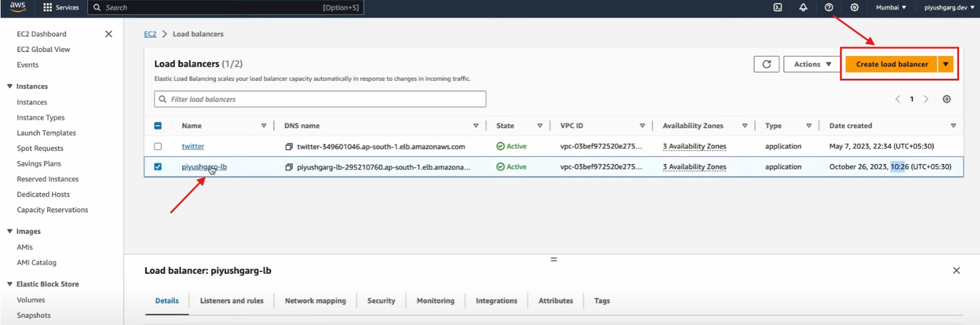The image size is (980, 325).
Task: Open the help question mark icon
Action: click(828, 8)
